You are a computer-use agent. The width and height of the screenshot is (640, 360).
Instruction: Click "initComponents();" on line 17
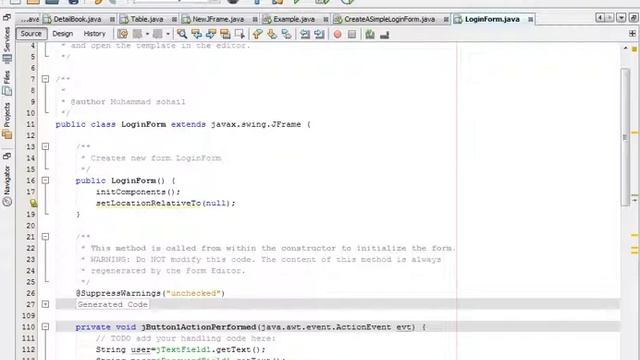point(138,192)
